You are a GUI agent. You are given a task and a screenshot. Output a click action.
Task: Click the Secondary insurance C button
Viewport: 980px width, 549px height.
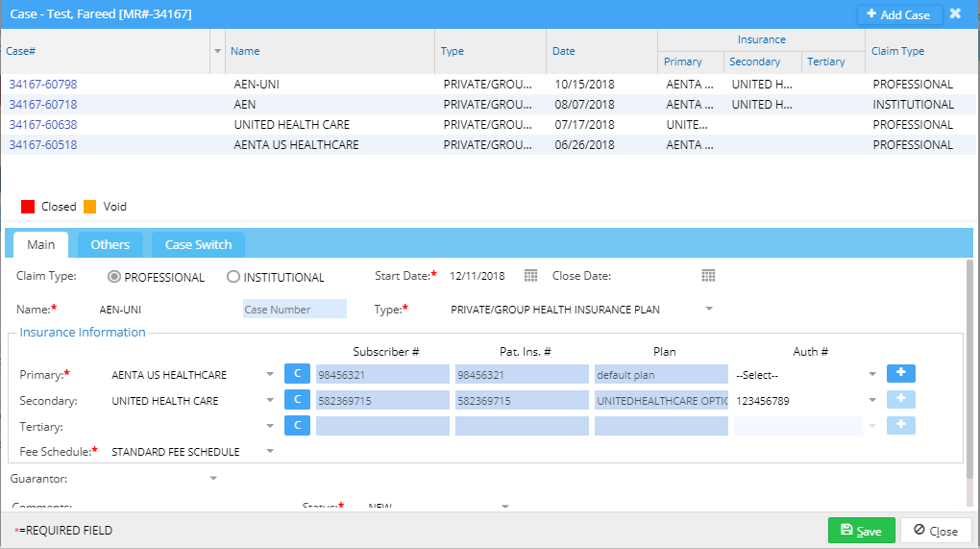click(x=297, y=400)
